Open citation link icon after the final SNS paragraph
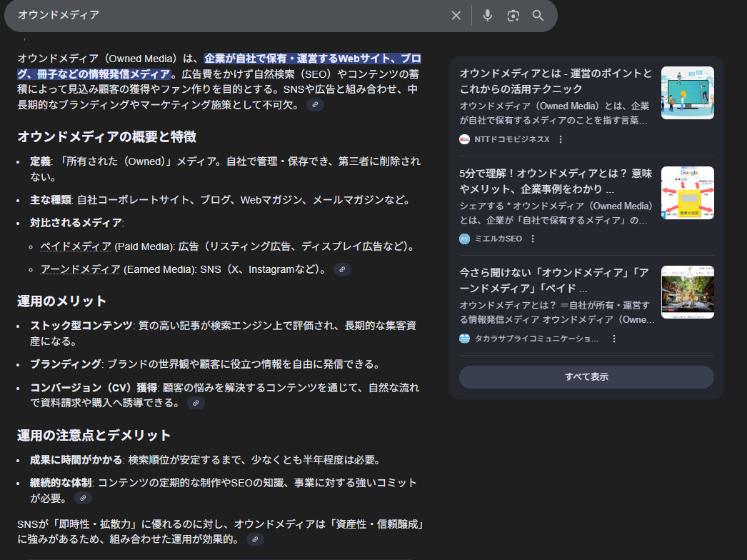 (x=255, y=539)
